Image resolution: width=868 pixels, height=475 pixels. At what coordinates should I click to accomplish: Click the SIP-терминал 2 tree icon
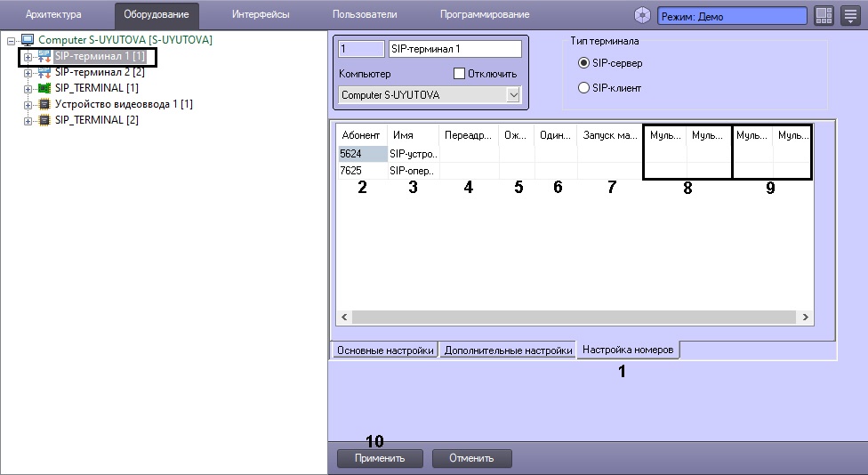[44, 73]
